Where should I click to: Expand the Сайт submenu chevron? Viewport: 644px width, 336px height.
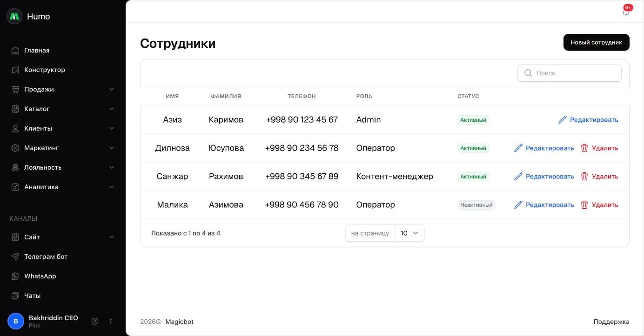[x=112, y=237]
